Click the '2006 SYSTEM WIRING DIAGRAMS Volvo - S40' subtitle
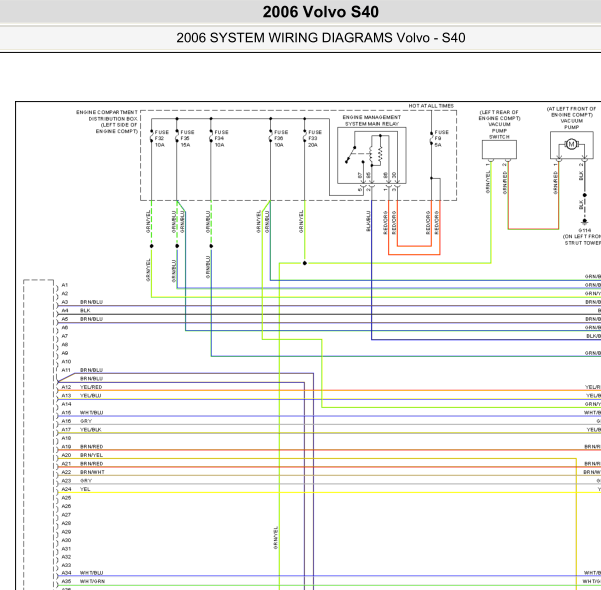 pos(321,38)
